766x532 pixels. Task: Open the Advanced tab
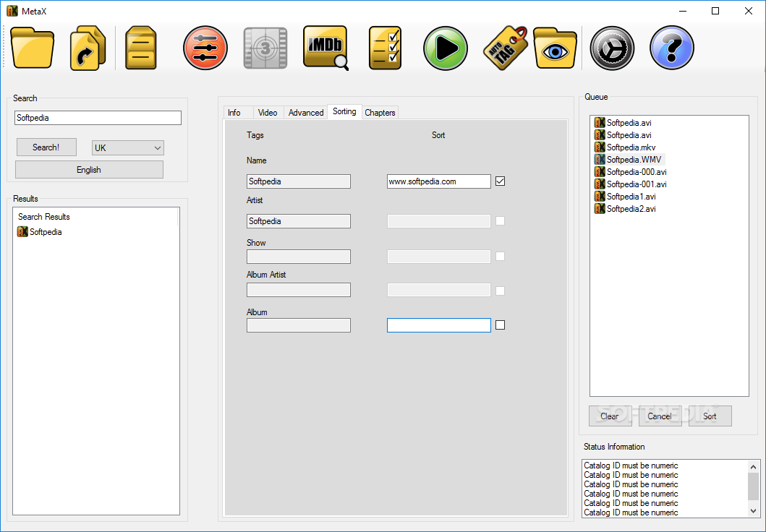(x=306, y=112)
